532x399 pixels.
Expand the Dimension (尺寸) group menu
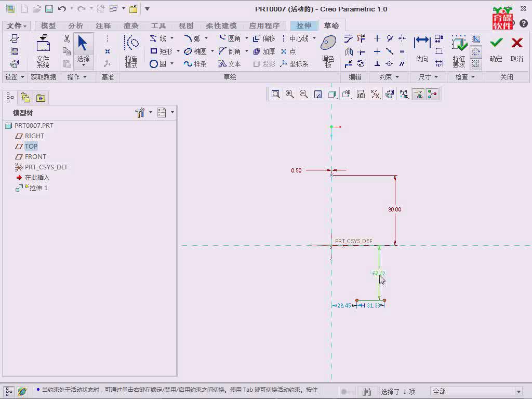[x=428, y=77]
